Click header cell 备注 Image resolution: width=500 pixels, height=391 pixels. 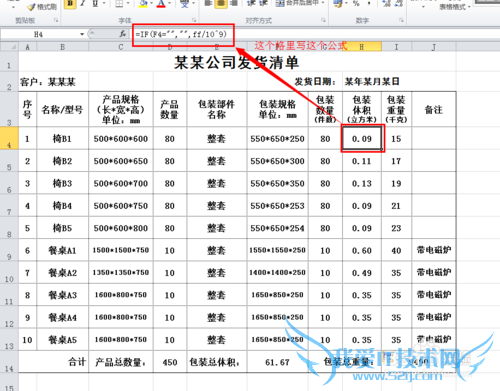[x=434, y=109]
